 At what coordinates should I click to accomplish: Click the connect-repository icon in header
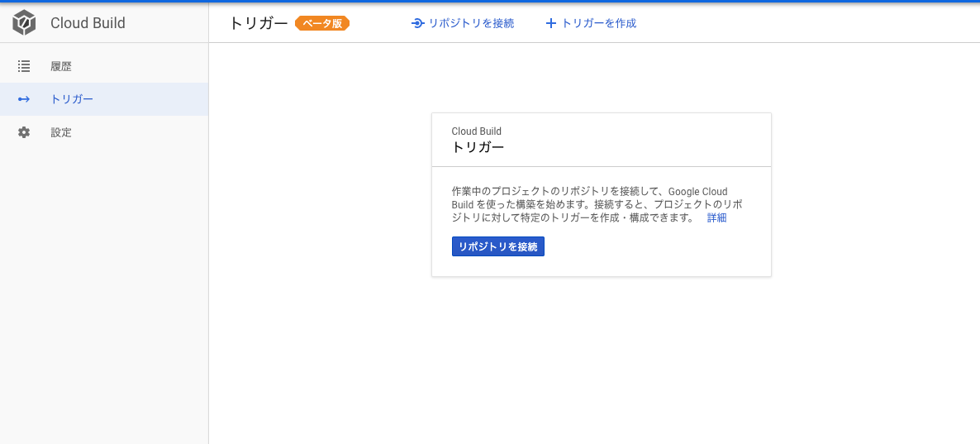coord(417,24)
